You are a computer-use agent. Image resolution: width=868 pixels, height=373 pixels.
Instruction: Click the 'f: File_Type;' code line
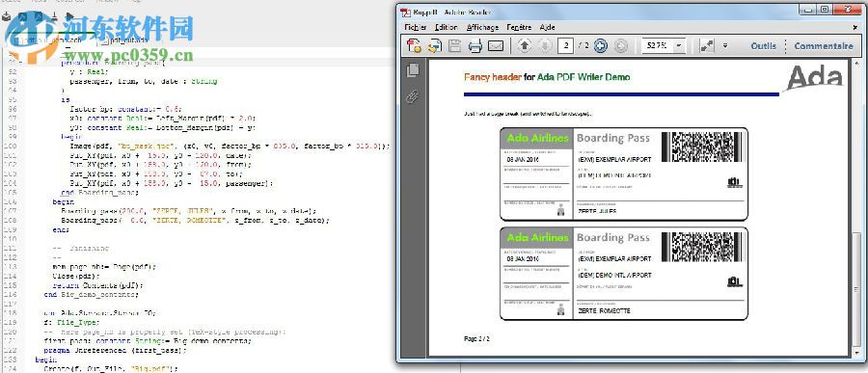(72, 322)
